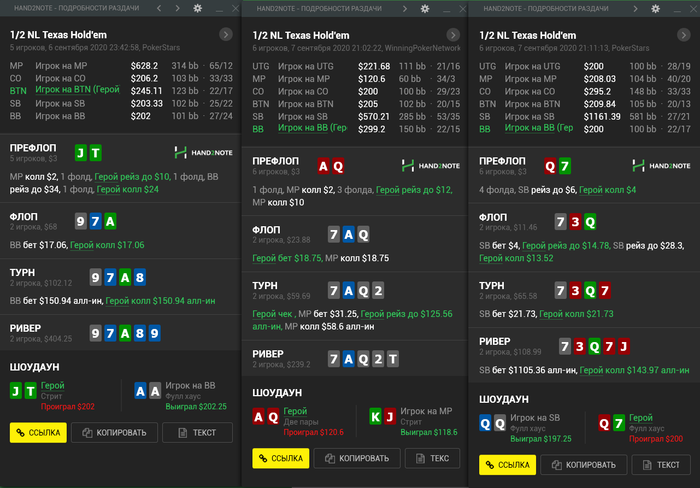Click Hand2Note logo in middle window
This screenshot has height=488, width=700.
431,166
